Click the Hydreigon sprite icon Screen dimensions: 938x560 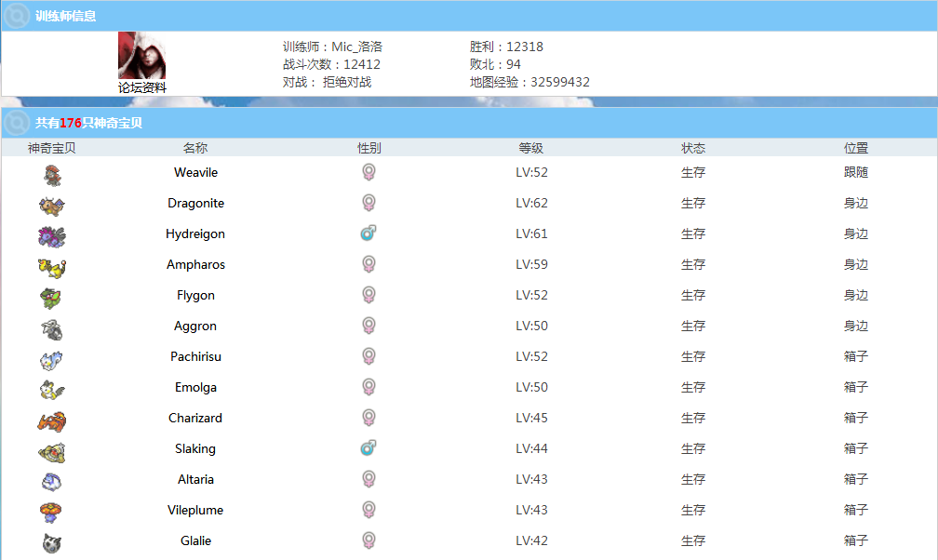point(52,237)
